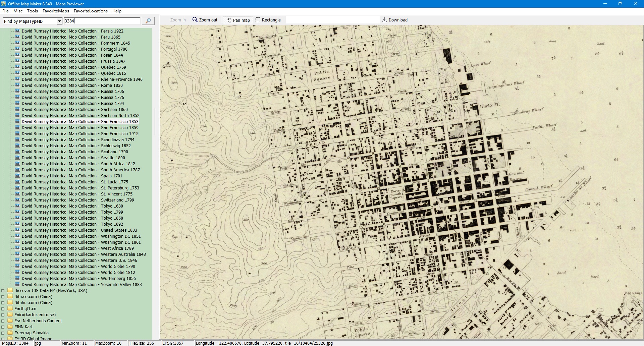The image size is (644, 346).
Task: Open the FavoriteMaps menu
Action: [x=56, y=11]
